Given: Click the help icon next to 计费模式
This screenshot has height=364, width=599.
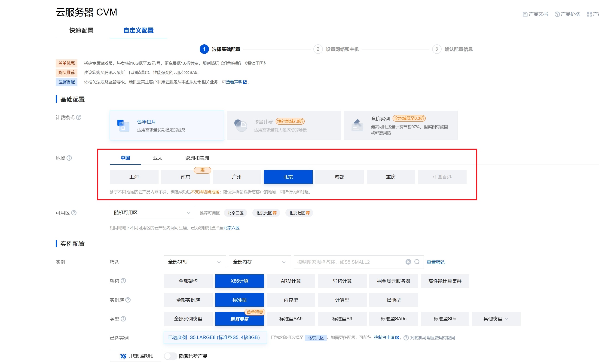Looking at the screenshot, I should tap(79, 117).
